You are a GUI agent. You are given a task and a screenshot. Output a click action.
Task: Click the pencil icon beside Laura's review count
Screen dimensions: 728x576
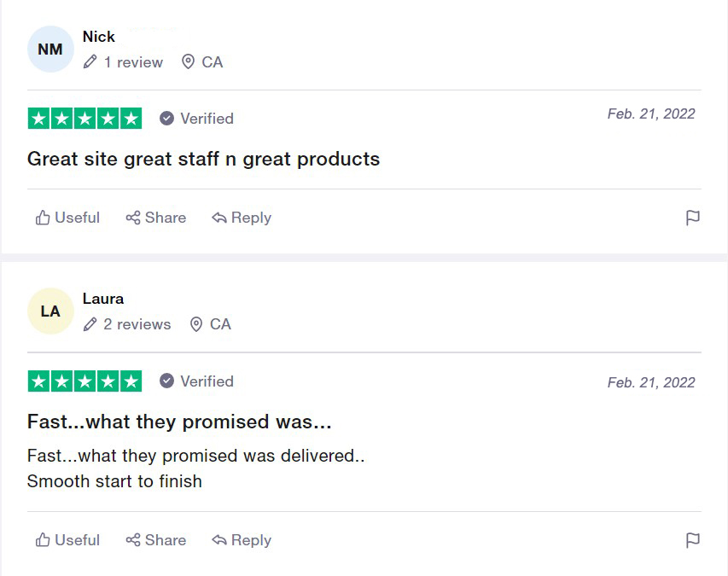click(x=90, y=324)
